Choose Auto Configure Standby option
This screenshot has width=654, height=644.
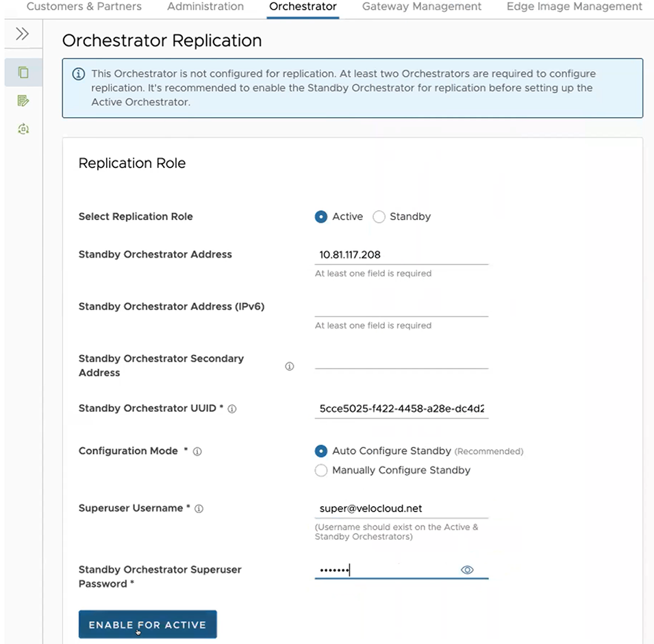321,451
